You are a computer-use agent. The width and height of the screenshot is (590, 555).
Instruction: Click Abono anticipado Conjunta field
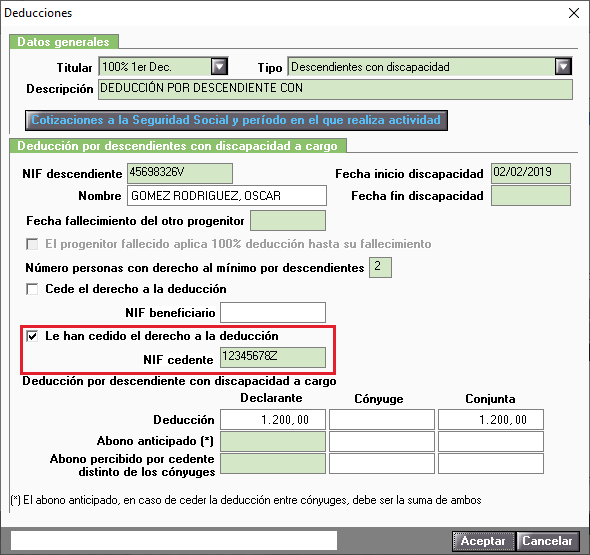click(491, 441)
